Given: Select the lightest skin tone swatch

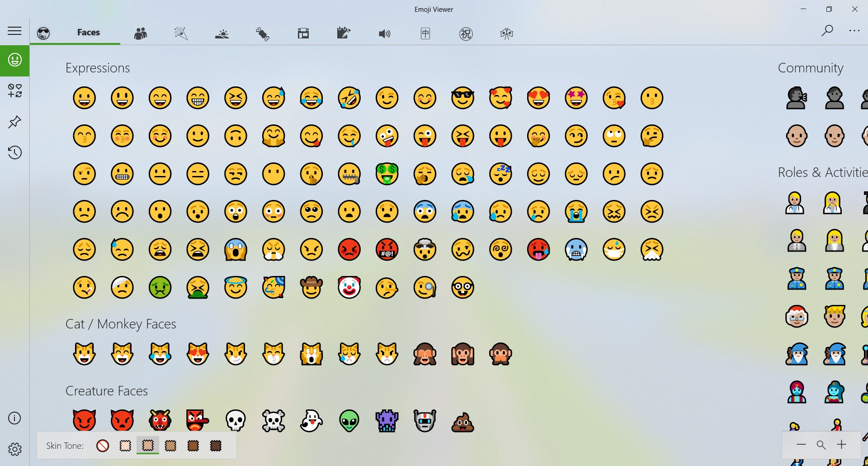Looking at the screenshot, I should (125, 446).
